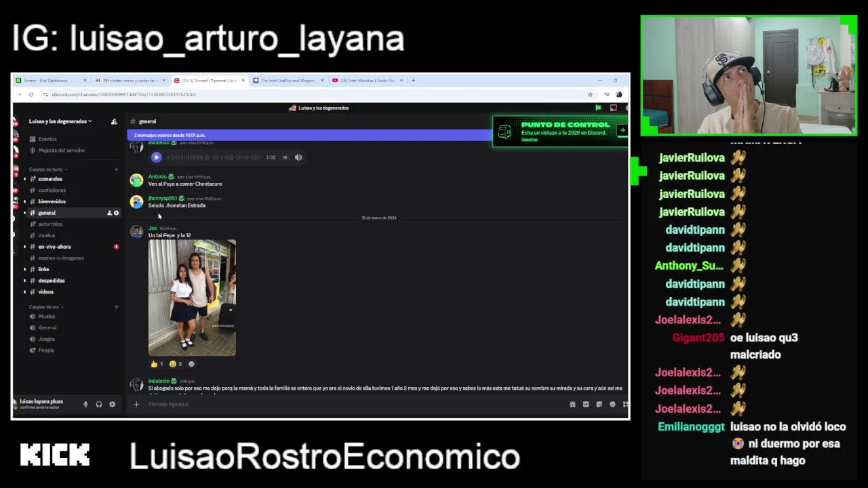Open the inbox icon in Discord top bar
This screenshot has height=488, width=868.
tap(614, 108)
